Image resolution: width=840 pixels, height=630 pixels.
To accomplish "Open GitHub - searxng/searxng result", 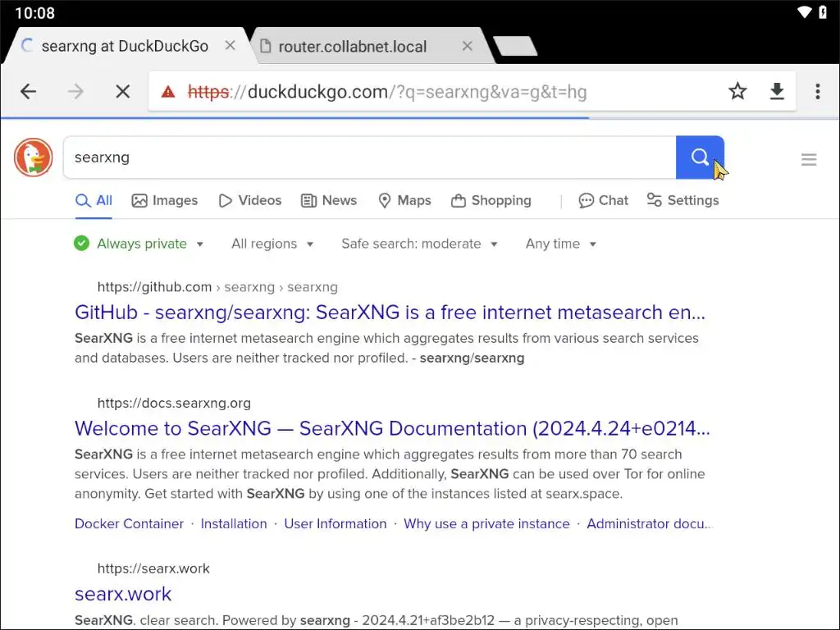I will [x=390, y=312].
